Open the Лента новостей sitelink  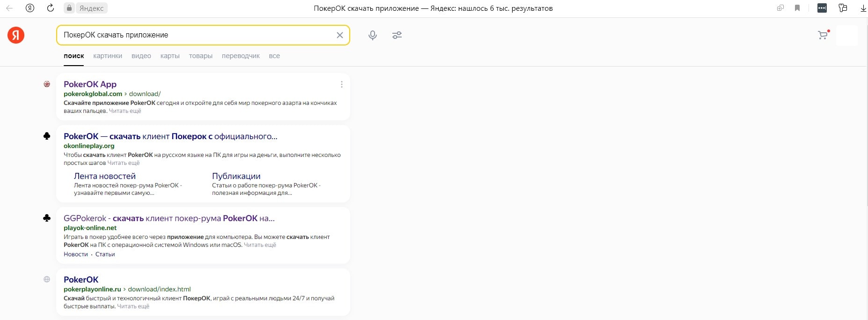pos(105,176)
